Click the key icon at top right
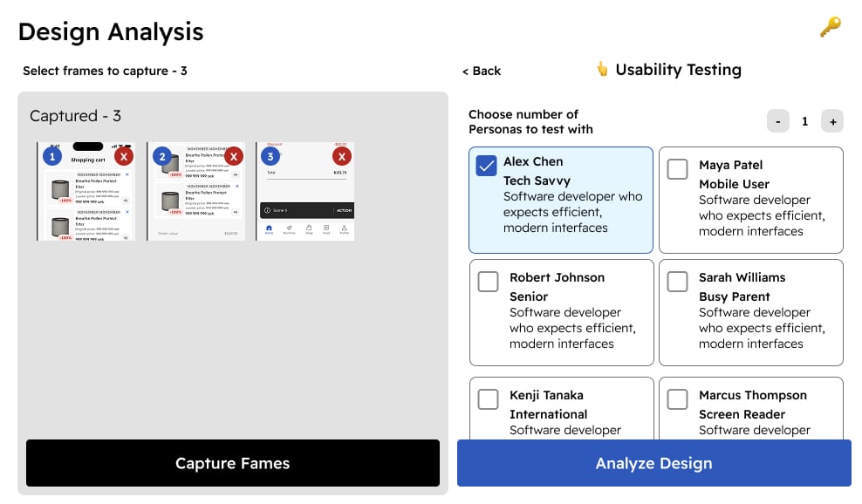The image size is (862, 504). 830,28
